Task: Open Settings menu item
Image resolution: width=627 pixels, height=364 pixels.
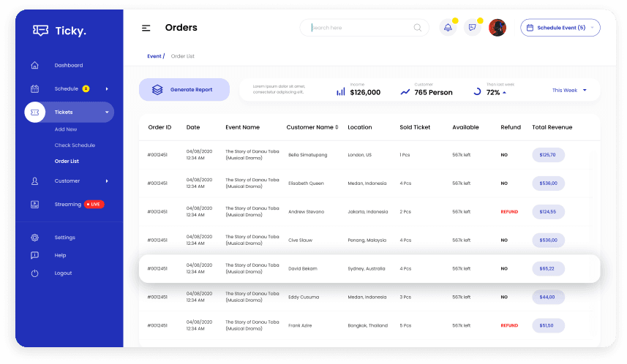Action: point(65,238)
